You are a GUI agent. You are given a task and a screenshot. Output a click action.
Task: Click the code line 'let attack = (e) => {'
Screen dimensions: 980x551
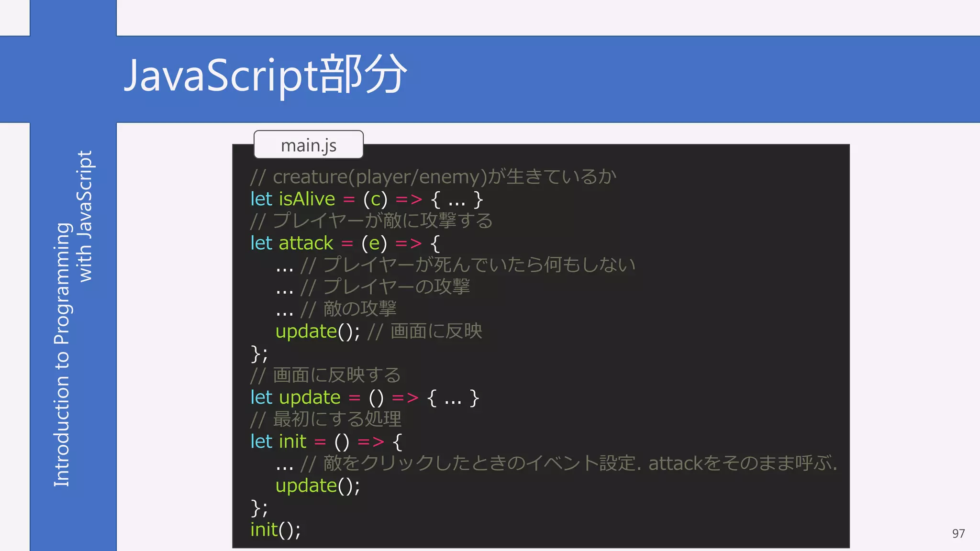(345, 243)
